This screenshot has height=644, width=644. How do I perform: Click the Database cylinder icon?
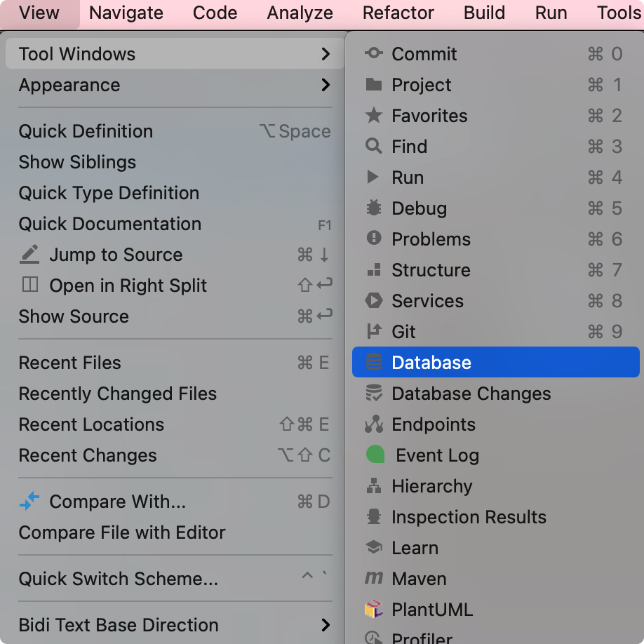coord(373,362)
